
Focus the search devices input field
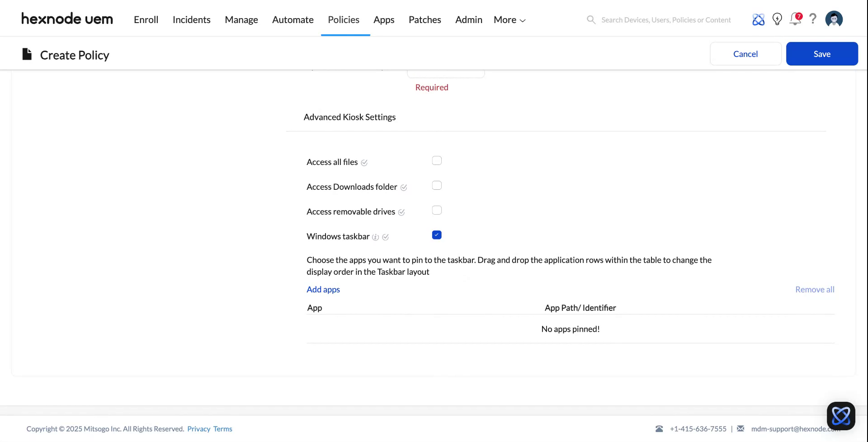click(666, 20)
